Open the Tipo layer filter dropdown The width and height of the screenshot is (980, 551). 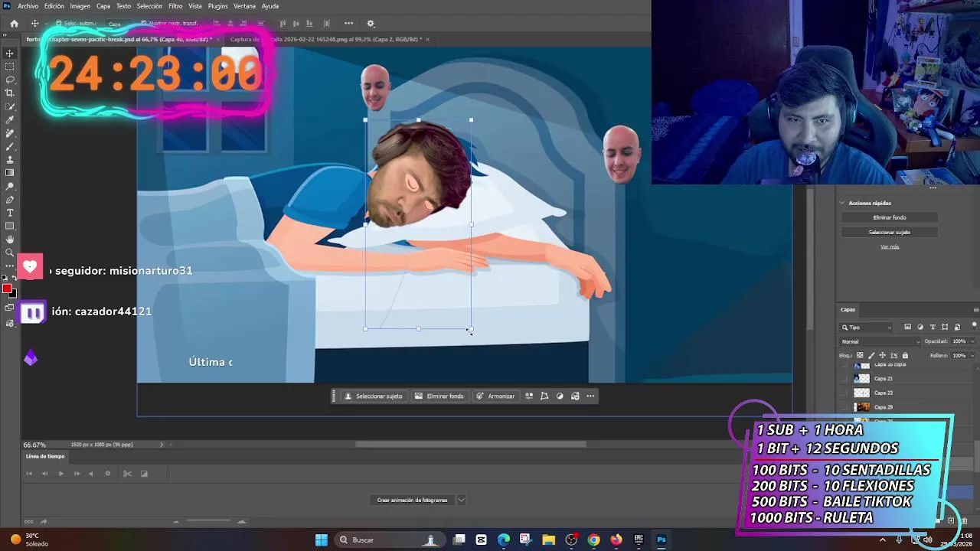pyautogui.click(x=867, y=328)
